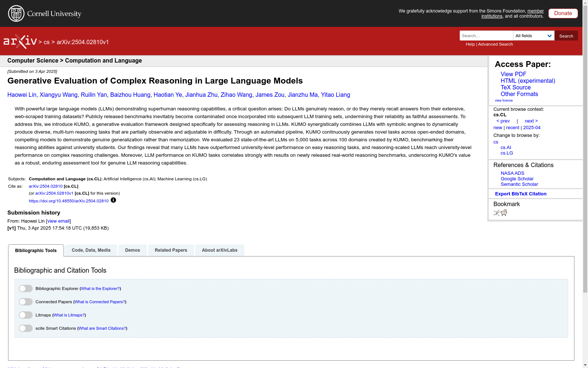Bookmark with BibSonomy icon
Screen dimensions: 588x368
pyautogui.click(x=496, y=213)
